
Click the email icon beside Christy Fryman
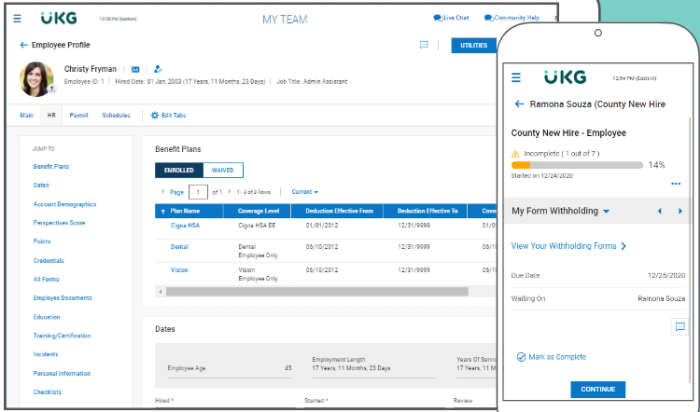coord(135,69)
